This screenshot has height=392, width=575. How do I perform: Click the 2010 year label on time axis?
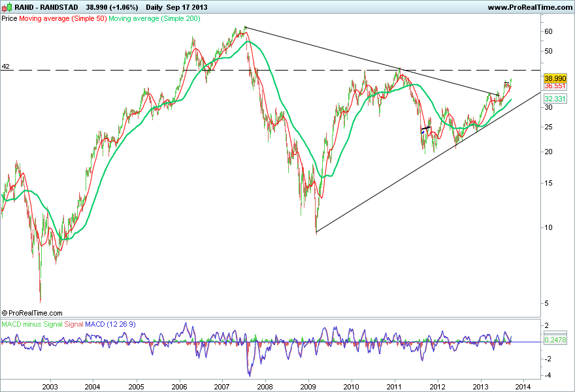click(x=352, y=387)
